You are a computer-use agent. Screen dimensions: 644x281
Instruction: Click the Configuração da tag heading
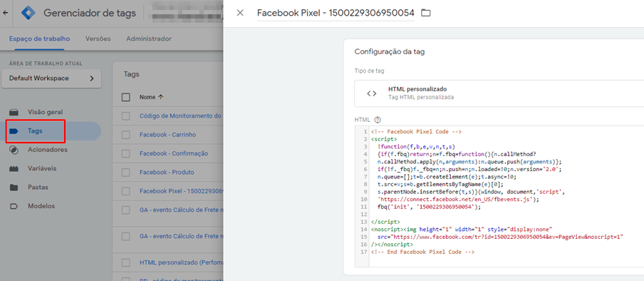click(390, 52)
